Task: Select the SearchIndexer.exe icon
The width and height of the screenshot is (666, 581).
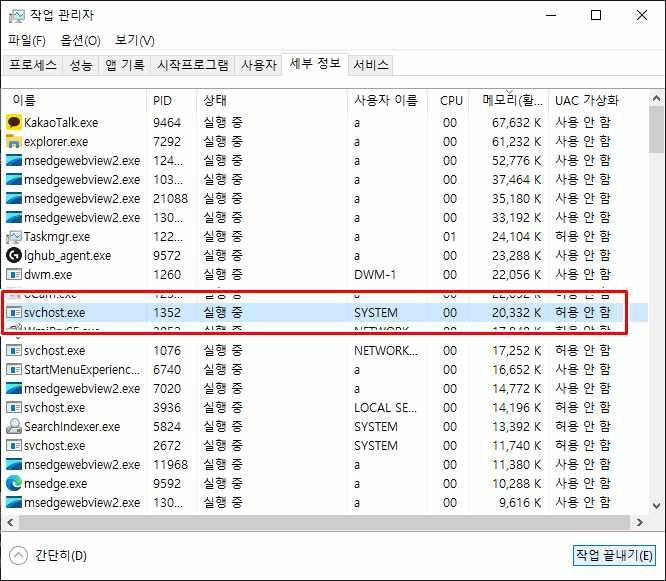Action: [x=14, y=427]
